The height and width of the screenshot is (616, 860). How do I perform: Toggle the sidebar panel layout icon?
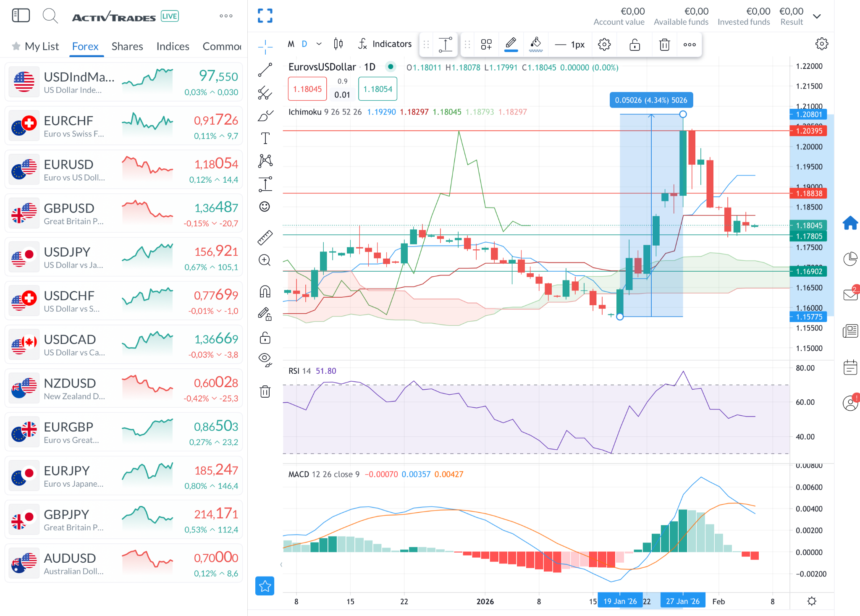click(x=21, y=16)
